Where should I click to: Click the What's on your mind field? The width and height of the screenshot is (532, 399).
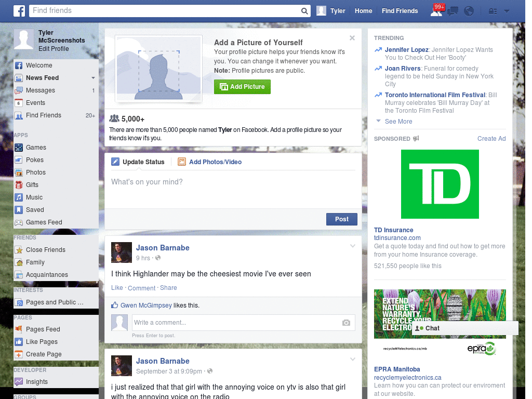(x=233, y=189)
